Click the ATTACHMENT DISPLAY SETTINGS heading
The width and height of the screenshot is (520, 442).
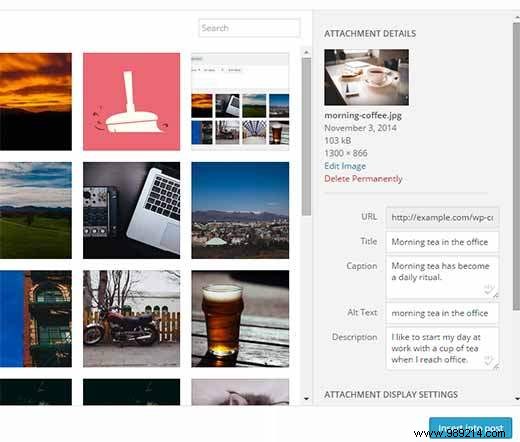coord(391,395)
